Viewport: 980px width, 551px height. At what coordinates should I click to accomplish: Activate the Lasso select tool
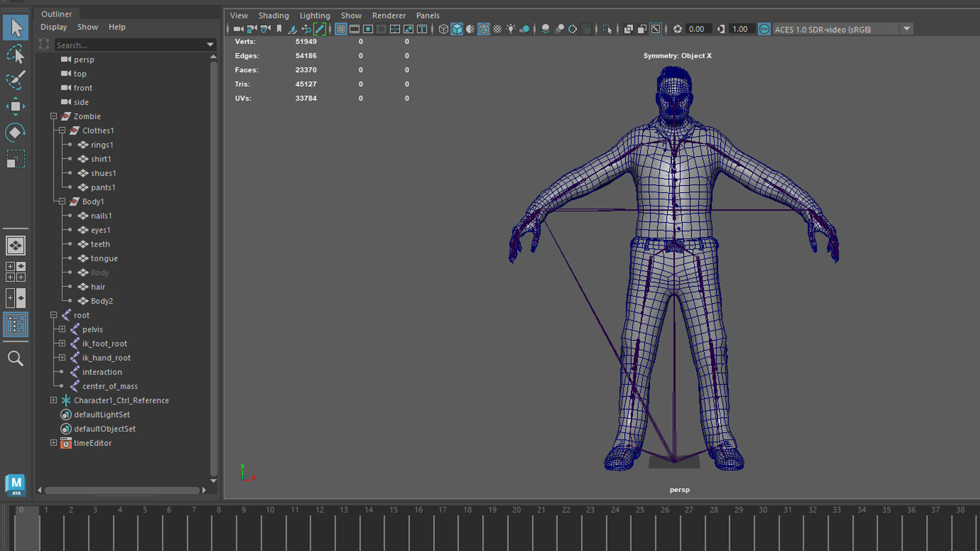16,55
